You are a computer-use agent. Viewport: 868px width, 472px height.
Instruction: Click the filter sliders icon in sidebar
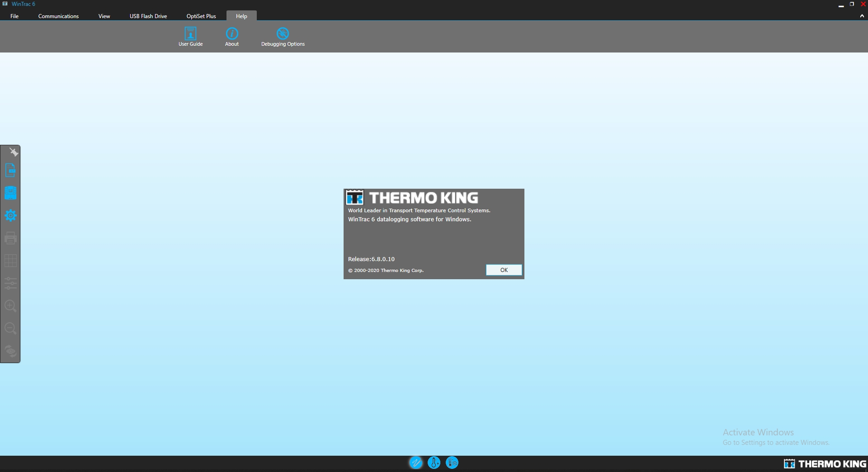(x=10, y=284)
